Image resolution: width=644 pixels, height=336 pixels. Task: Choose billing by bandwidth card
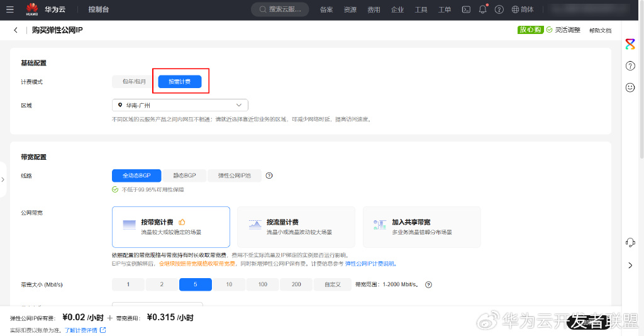point(171,227)
